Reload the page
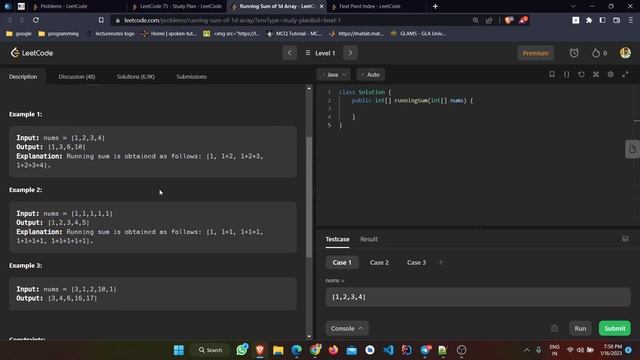The width and height of the screenshot is (640, 360). coord(36,20)
